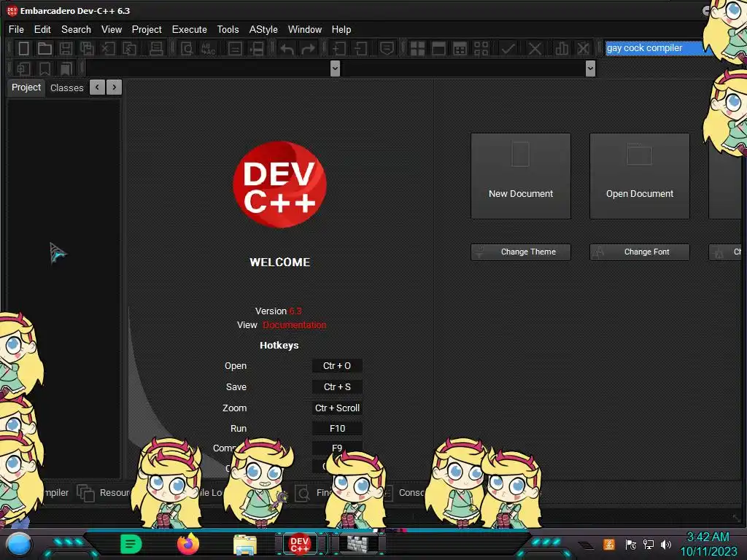Click the Compile and Run toolbar icon
This screenshot has height=560, width=747.
[x=460, y=49]
